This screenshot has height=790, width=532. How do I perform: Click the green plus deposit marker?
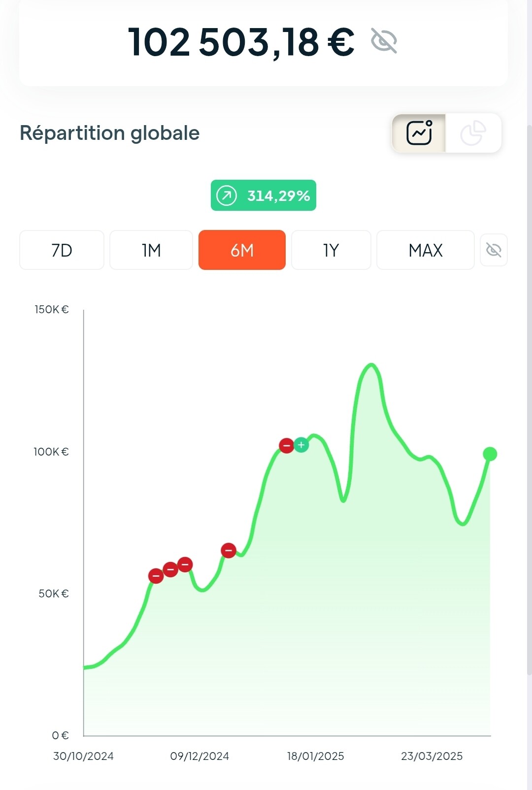click(x=301, y=445)
